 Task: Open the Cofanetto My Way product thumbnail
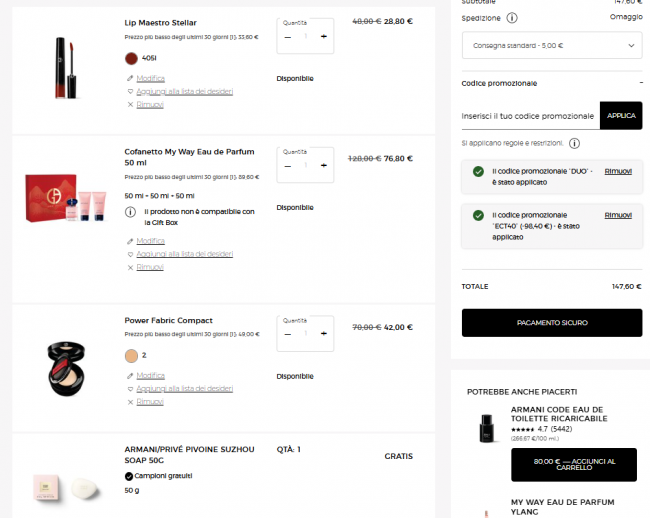tap(65, 198)
